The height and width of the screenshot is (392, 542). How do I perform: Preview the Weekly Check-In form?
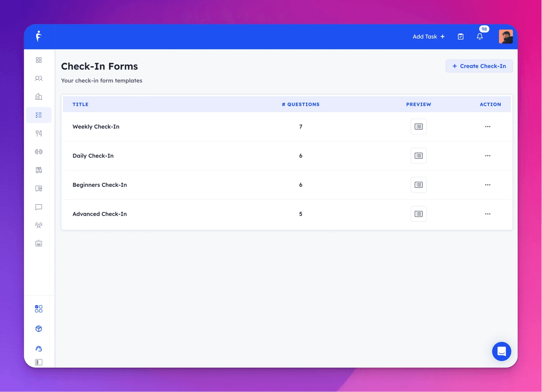tap(419, 126)
